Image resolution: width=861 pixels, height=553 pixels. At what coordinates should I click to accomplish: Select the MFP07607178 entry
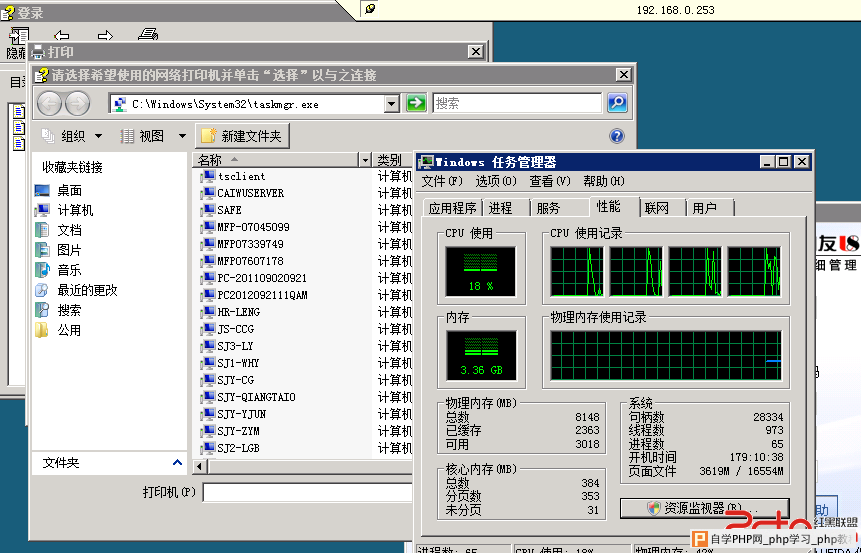242,261
